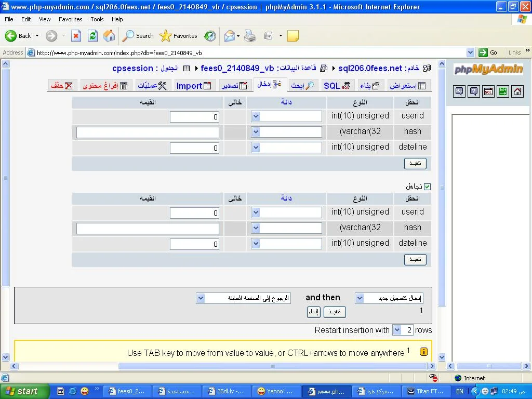The width and height of the screenshot is (532, 399).
Task: Expand function dropdown for first userid row
Action: [256, 117]
